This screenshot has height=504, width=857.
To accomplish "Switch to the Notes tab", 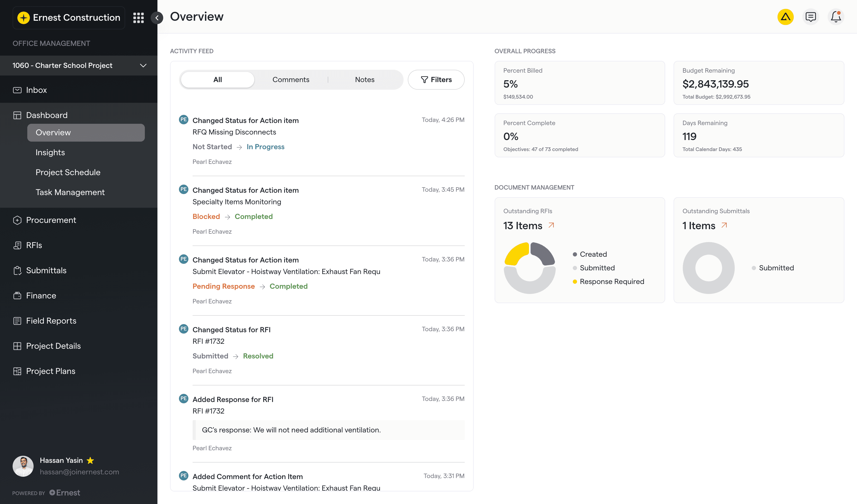I will (x=364, y=79).
